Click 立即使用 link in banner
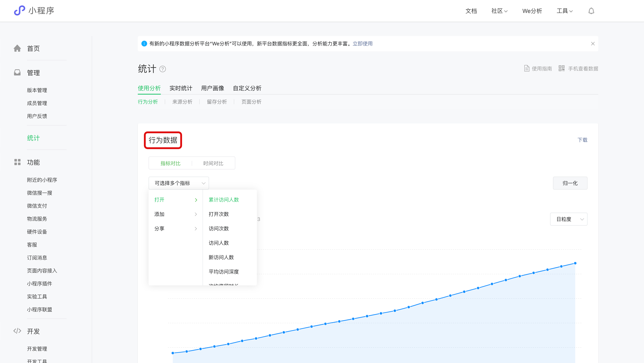Image resolution: width=644 pixels, height=363 pixels. (x=362, y=44)
